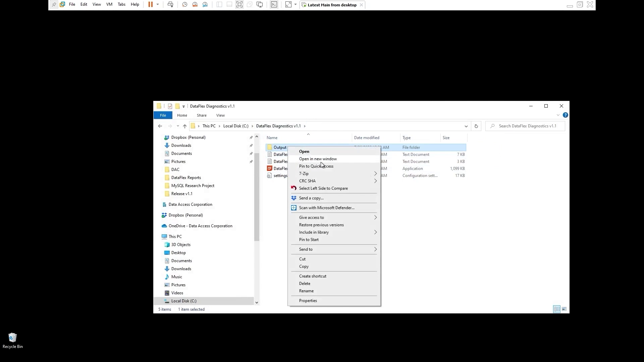Expand the 7-Zip submenu
The height and width of the screenshot is (362, 644).
click(334, 174)
